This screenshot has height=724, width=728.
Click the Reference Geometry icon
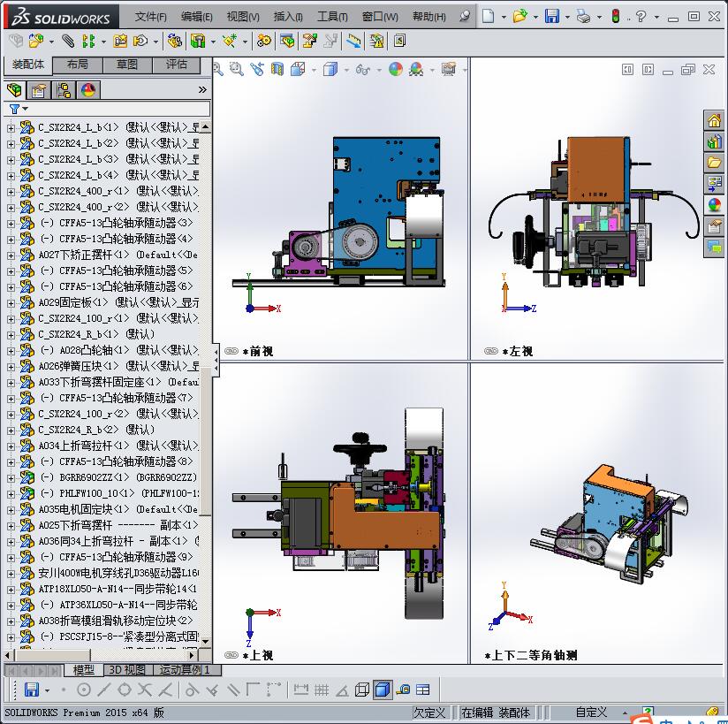click(230, 42)
